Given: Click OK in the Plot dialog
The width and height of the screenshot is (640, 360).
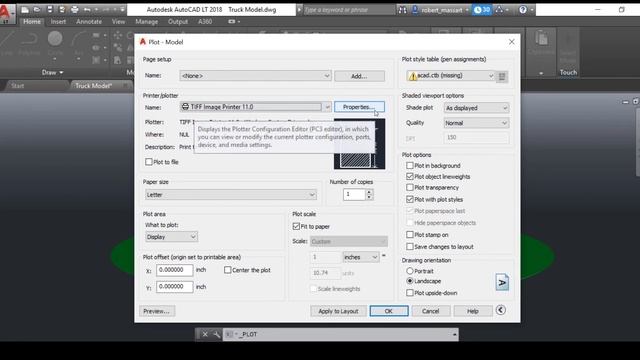Looking at the screenshot, I should point(389,311).
